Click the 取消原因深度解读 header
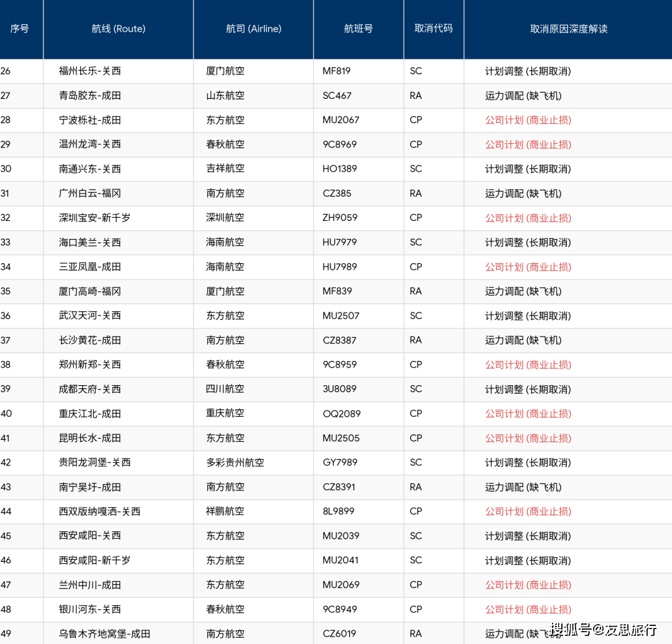 tap(568, 29)
